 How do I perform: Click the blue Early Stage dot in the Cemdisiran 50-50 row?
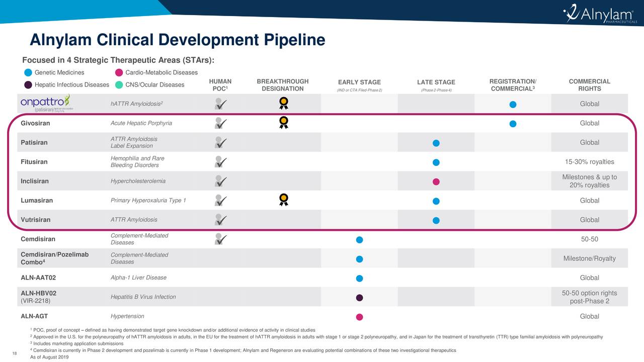click(359, 239)
